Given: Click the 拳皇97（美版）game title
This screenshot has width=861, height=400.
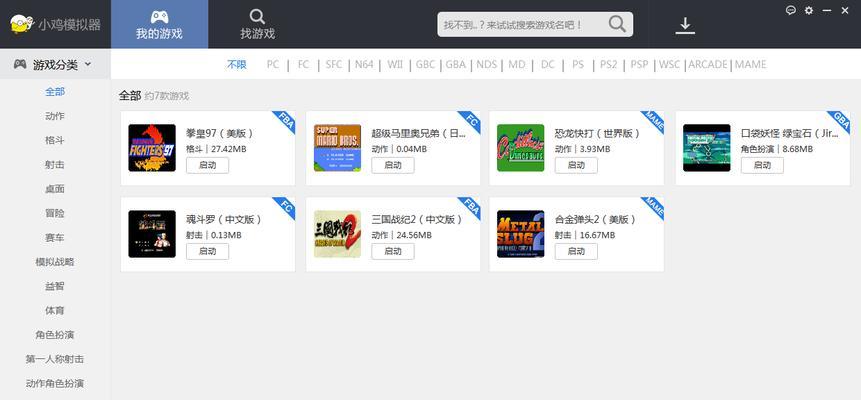Looking at the screenshot, I should pos(221,133).
